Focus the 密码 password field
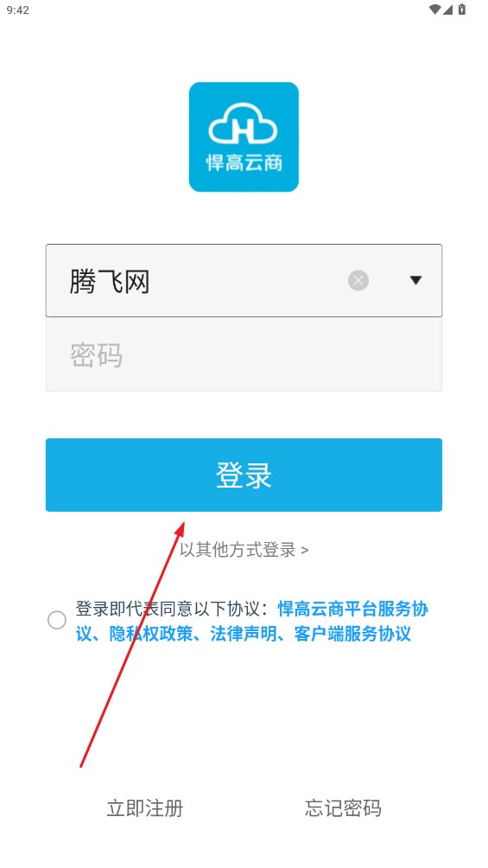 (244, 354)
